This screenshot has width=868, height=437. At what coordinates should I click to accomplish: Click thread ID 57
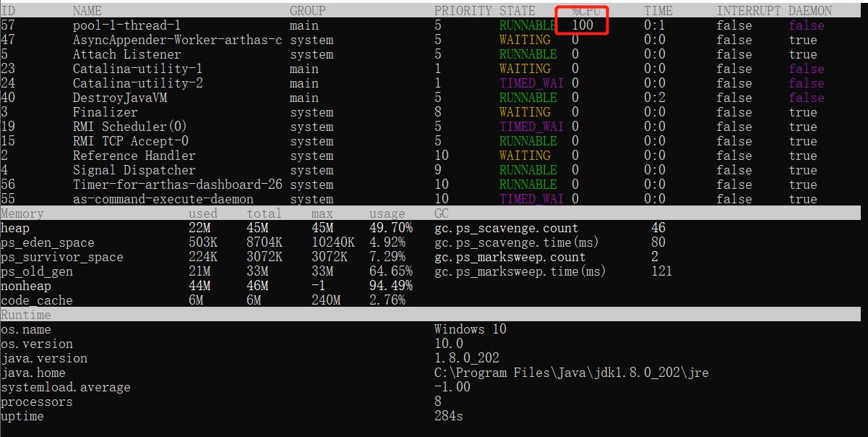(x=8, y=25)
